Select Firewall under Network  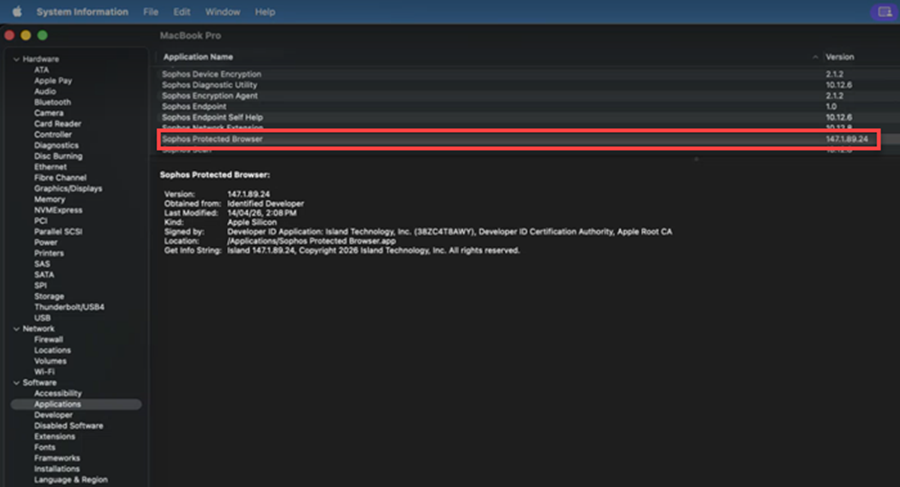[x=49, y=340]
